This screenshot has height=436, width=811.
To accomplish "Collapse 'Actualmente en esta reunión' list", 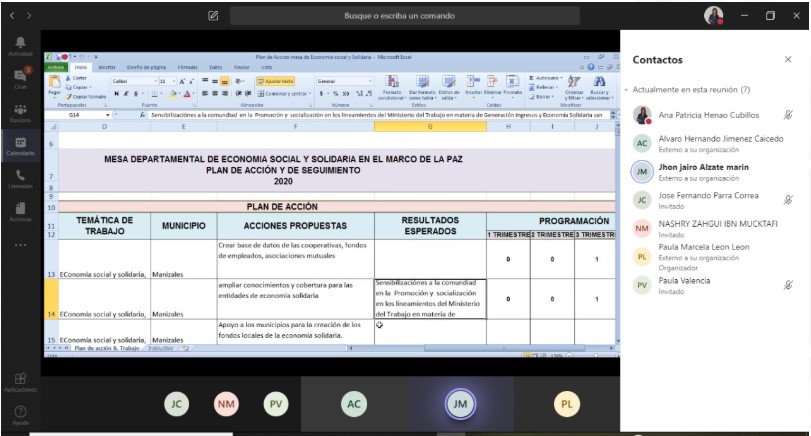I will point(627,90).
